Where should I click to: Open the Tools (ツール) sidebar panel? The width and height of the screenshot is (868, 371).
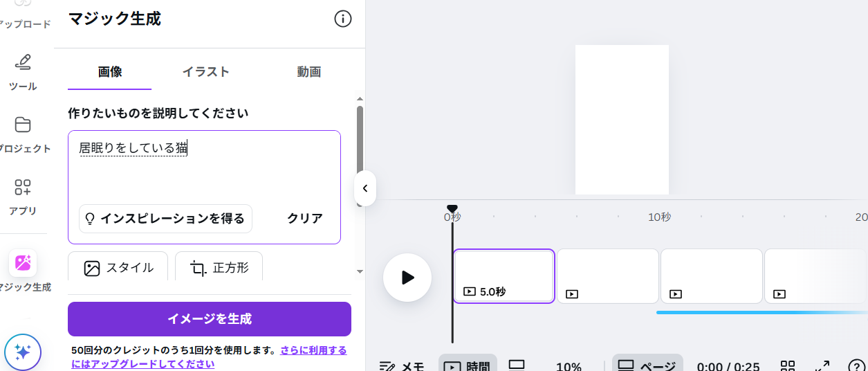[23, 72]
